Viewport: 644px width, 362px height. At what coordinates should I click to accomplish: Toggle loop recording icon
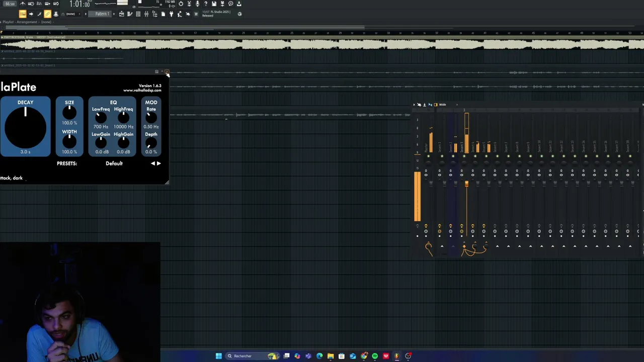pos(56,4)
